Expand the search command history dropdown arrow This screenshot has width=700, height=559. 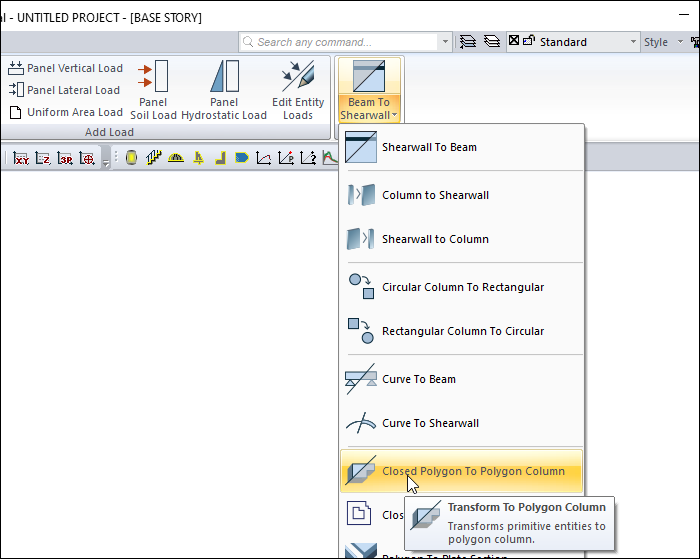tap(445, 42)
